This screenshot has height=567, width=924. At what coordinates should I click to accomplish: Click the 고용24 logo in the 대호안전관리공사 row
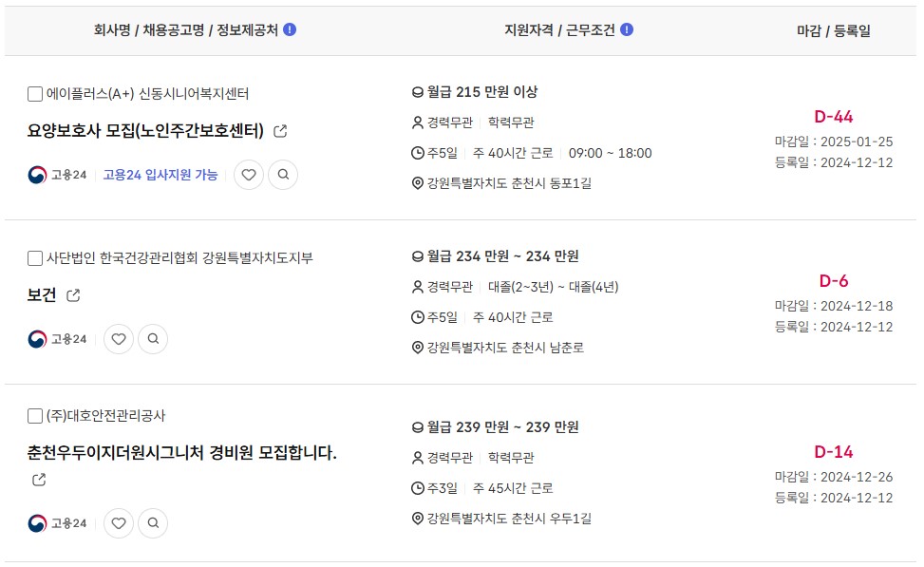pyautogui.click(x=57, y=522)
